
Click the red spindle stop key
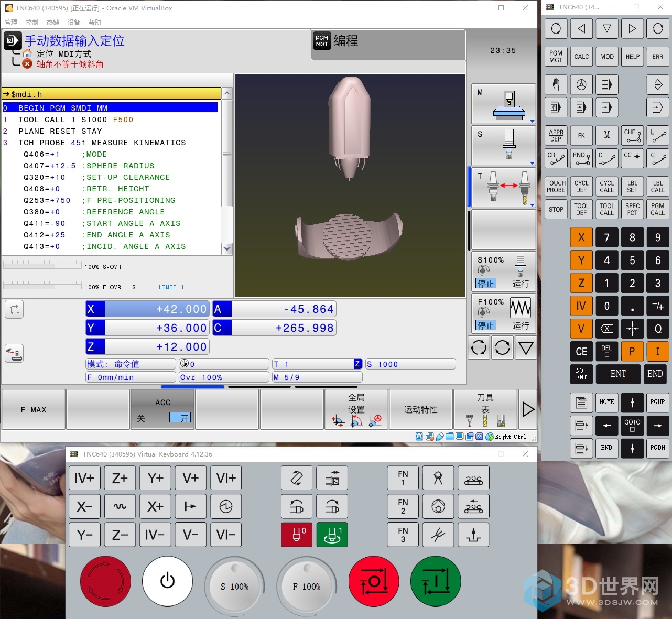(297, 535)
